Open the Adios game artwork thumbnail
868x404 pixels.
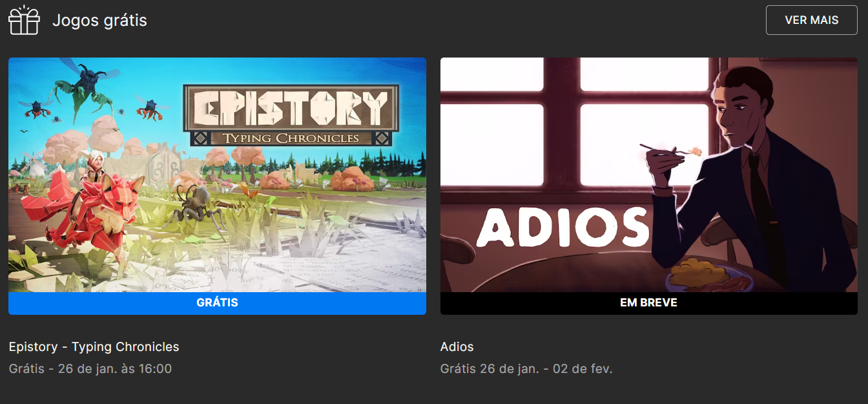click(649, 175)
